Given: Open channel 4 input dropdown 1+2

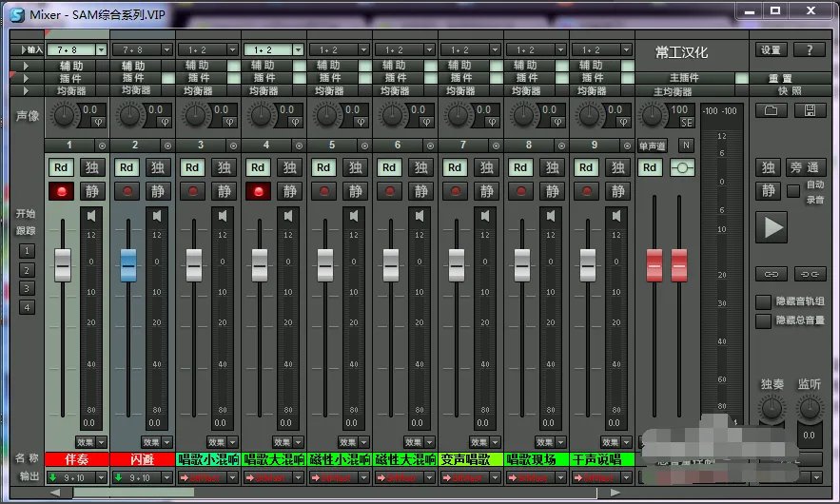Looking at the screenshot, I should pos(298,49).
